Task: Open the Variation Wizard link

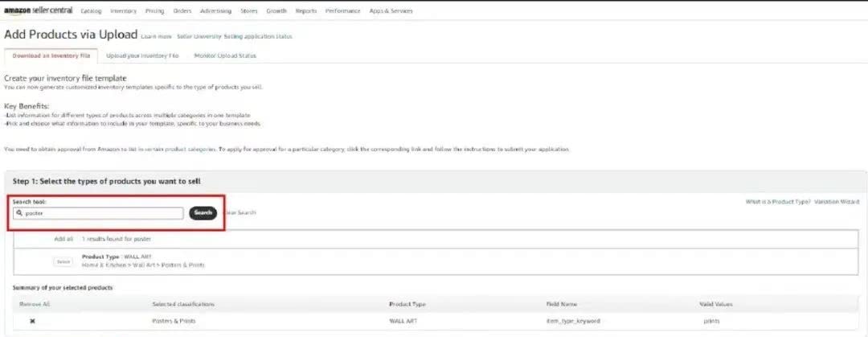Action: tap(837, 202)
